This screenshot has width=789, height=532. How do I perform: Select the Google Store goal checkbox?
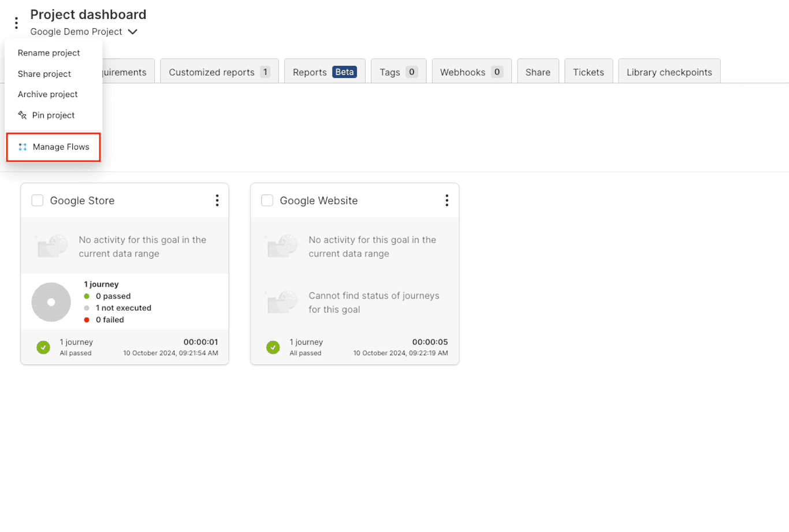click(x=37, y=200)
